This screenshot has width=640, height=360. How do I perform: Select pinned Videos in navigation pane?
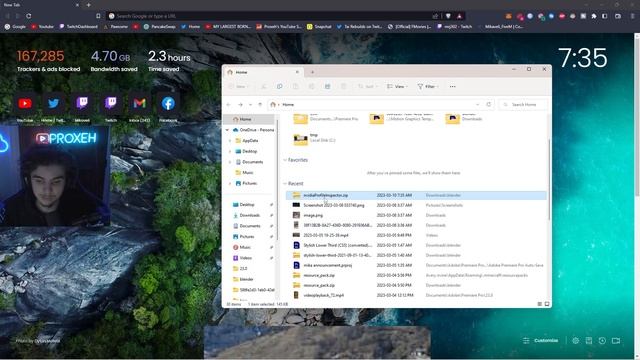click(x=246, y=258)
